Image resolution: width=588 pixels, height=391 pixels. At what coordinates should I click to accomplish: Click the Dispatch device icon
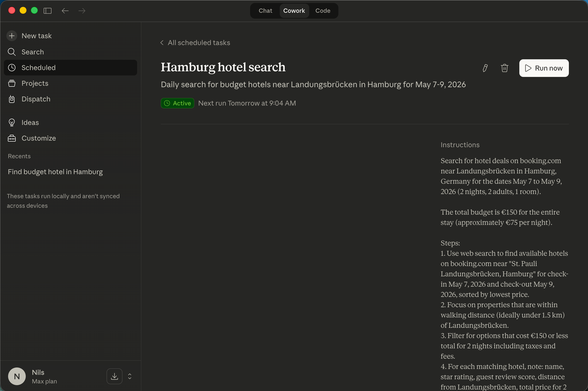click(x=12, y=99)
